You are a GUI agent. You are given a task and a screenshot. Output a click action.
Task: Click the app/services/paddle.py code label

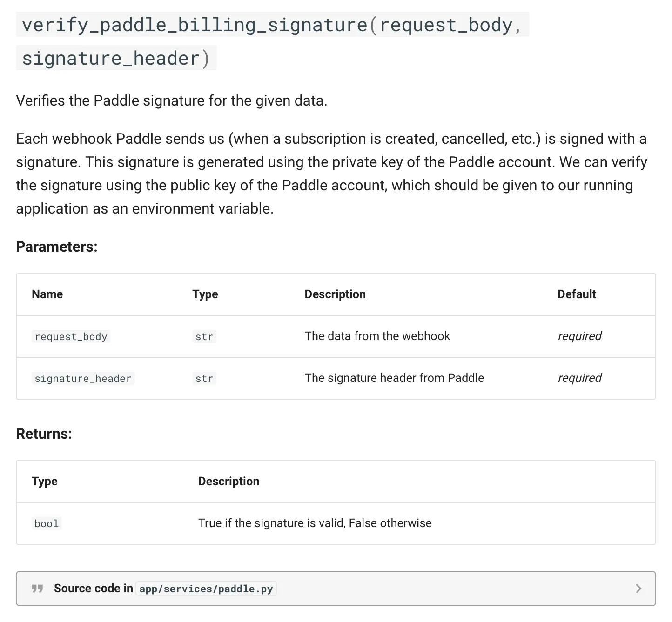tap(206, 589)
